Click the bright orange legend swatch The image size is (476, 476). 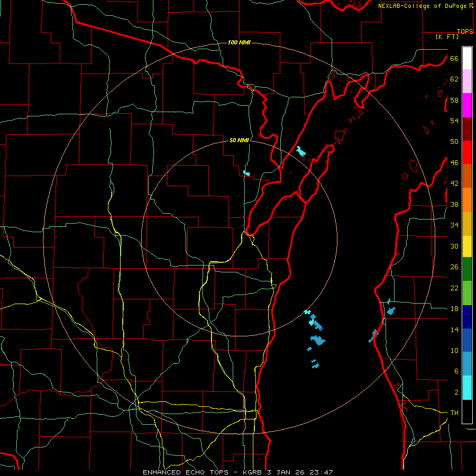467,200
